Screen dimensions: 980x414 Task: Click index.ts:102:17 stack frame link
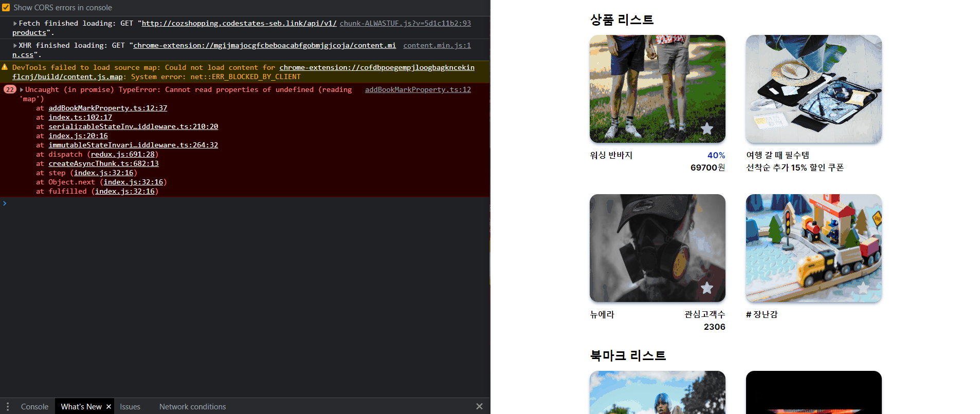(x=80, y=118)
